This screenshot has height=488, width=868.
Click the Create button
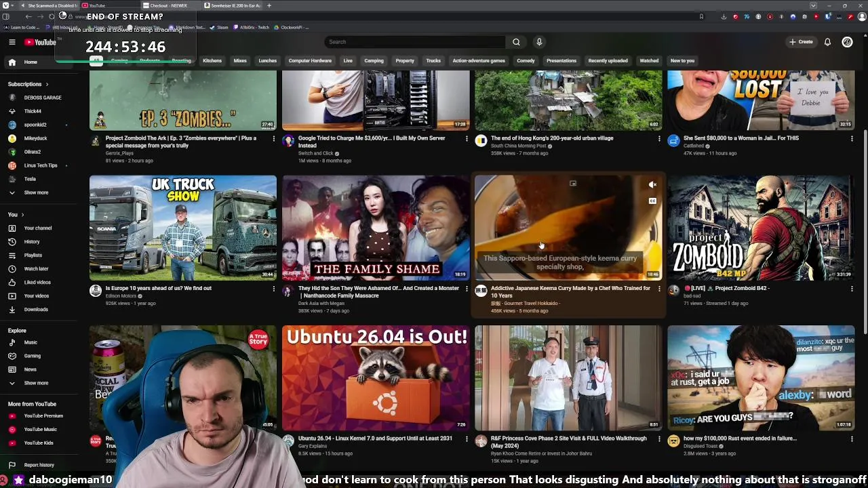click(x=801, y=42)
